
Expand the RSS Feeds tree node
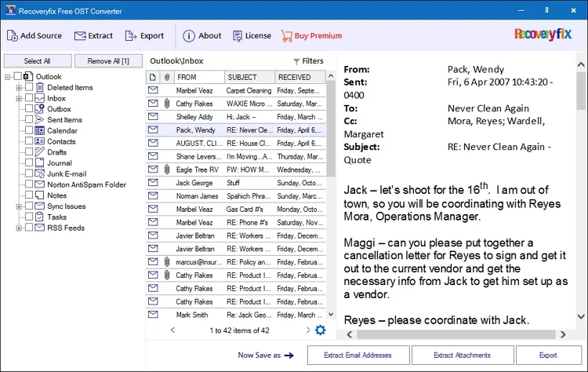click(x=19, y=228)
